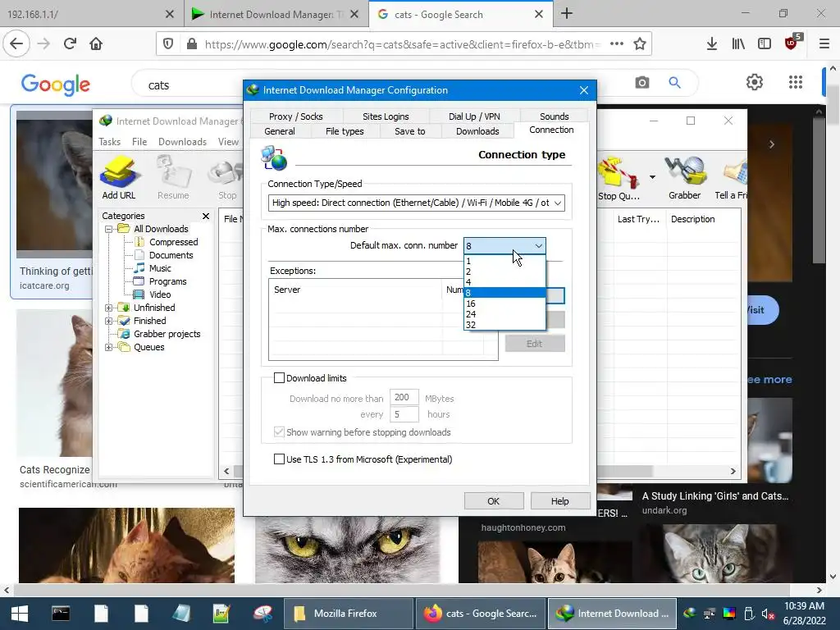Open command prompt taskbar icon
Image resolution: width=840 pixels, height=630 pixels.
[61, 614]
